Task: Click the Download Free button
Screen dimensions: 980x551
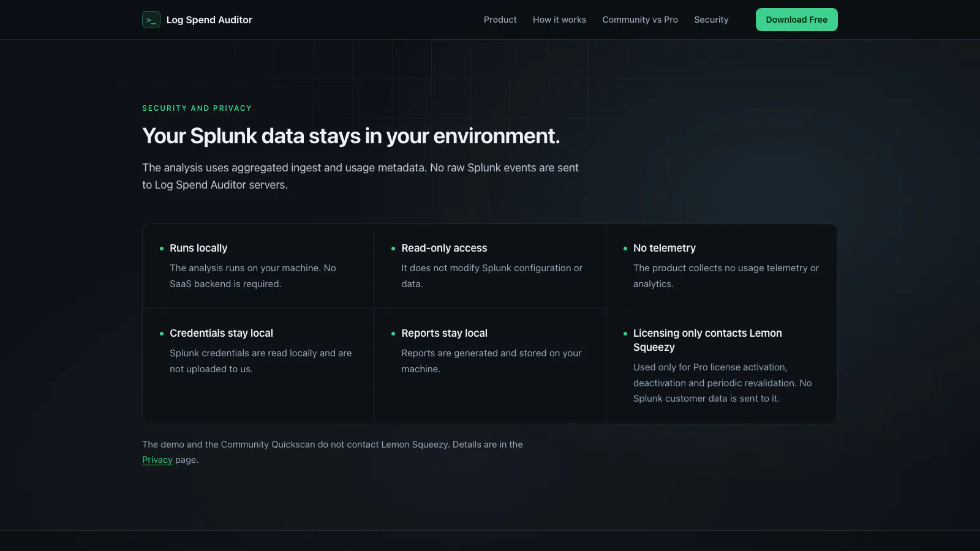Action: (x=796, y=20)
